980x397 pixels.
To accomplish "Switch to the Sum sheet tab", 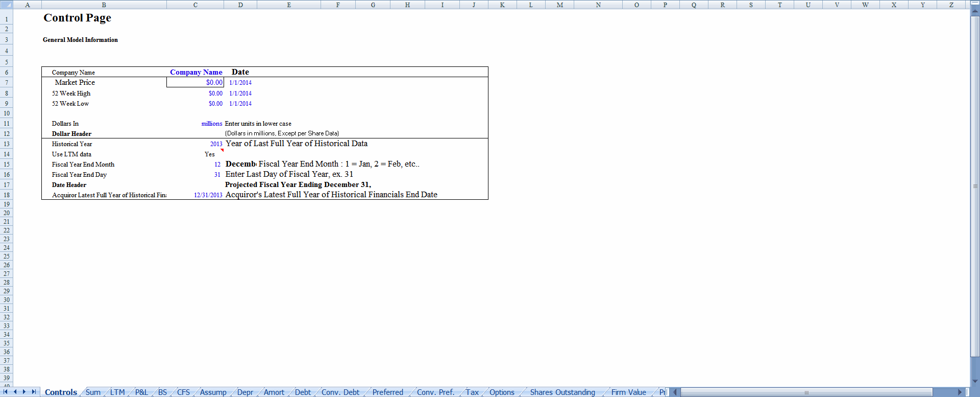I will [x=93, y=392].
